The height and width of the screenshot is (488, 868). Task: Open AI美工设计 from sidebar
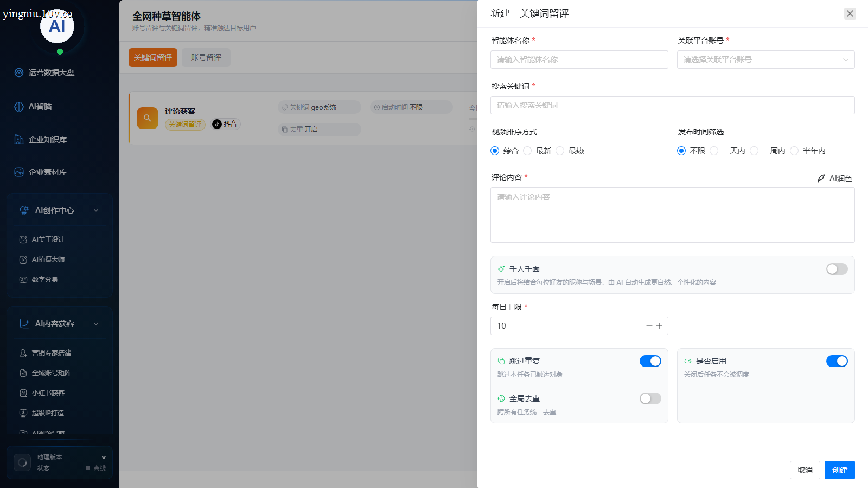(48, 240)
